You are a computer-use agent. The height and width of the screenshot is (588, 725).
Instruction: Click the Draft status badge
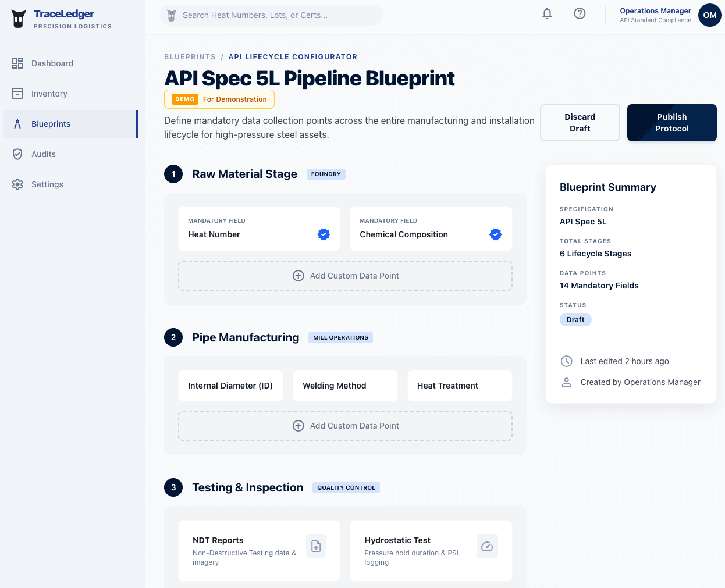pyautogui.click(x=575, y=319)
